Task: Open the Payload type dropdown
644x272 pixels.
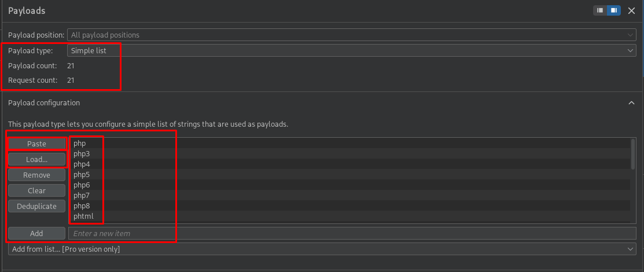Action: 352,50
